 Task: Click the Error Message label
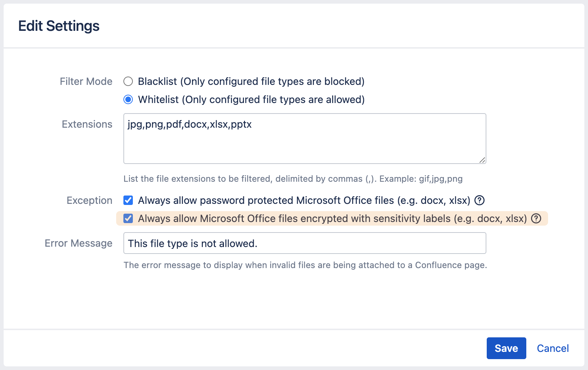[x=78, y=243]
